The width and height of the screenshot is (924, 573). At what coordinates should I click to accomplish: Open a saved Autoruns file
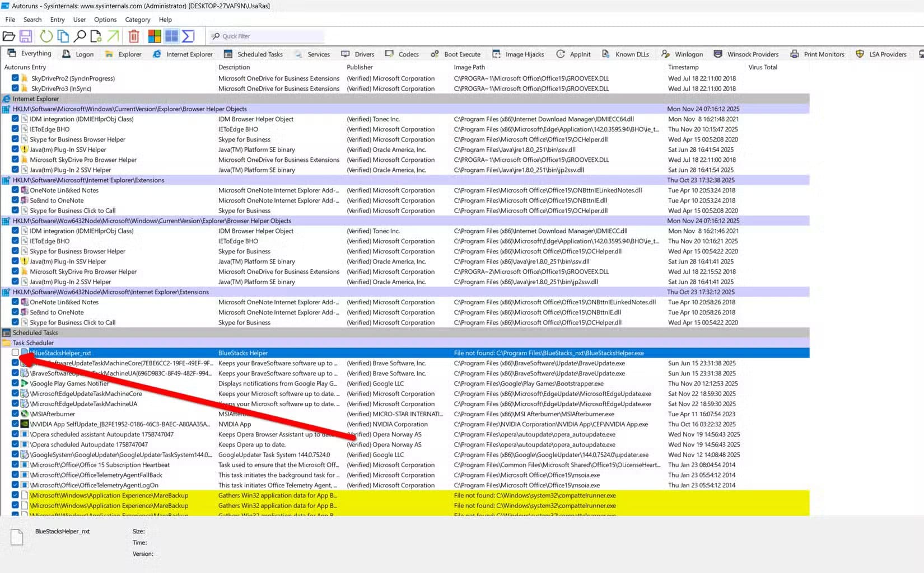coord(10,36)
